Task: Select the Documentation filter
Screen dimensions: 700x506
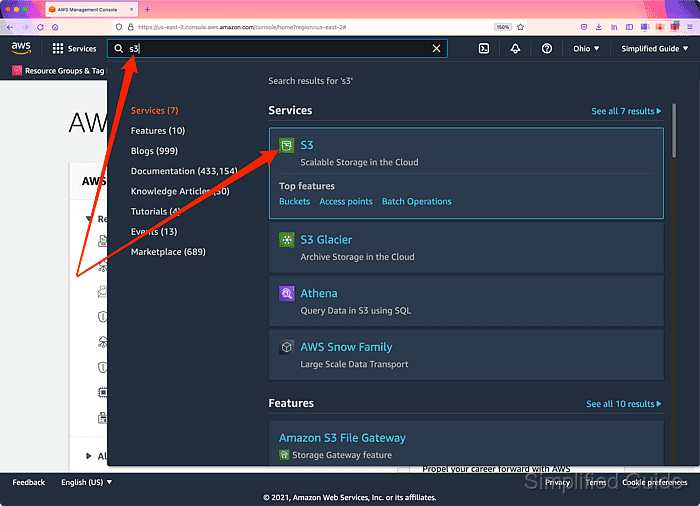Action: click(x=184, y=171)
